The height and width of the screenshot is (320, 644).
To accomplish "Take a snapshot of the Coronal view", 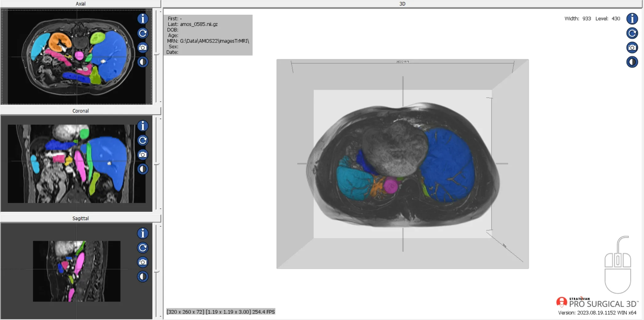I will tap(143, 154).
